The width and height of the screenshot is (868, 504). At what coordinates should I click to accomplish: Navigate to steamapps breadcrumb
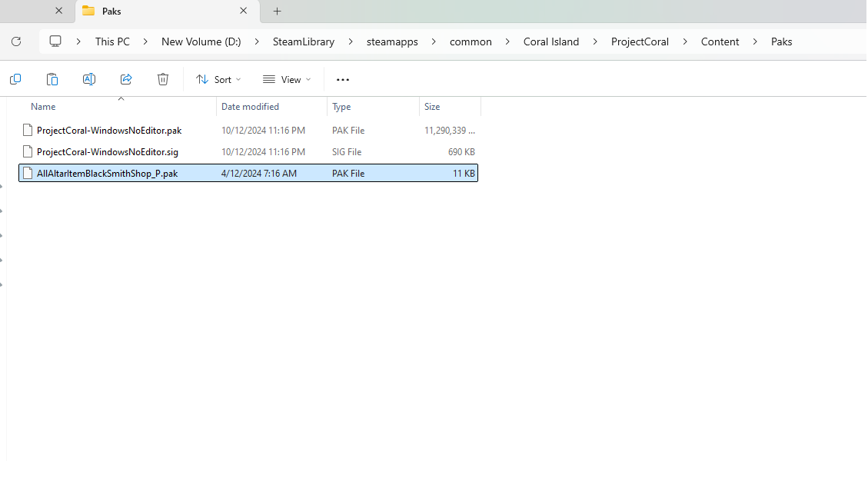tap(392, 42)
